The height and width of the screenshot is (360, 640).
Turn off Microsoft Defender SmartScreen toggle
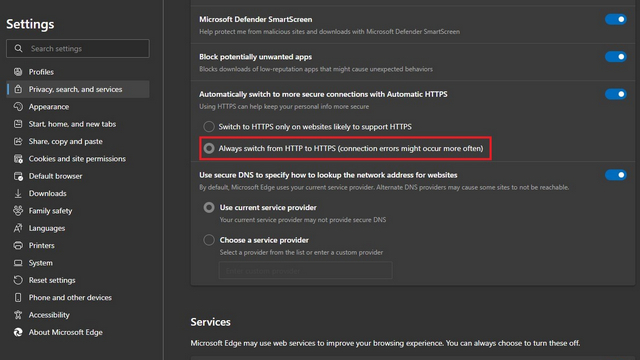616,19
